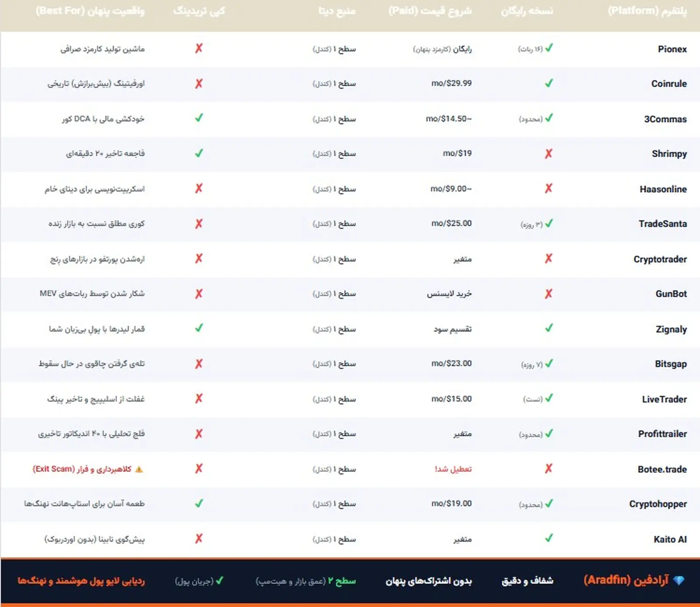Click the "mo/$29.99" price for Coinrule
Viewport: 700px width, 607px height.
tap(451, 83)
